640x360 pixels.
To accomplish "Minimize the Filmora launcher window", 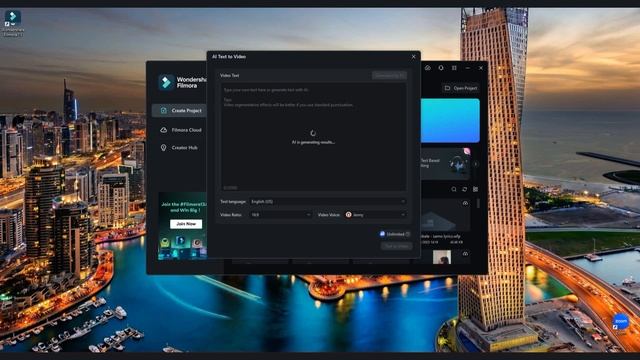I will point(468,68).
